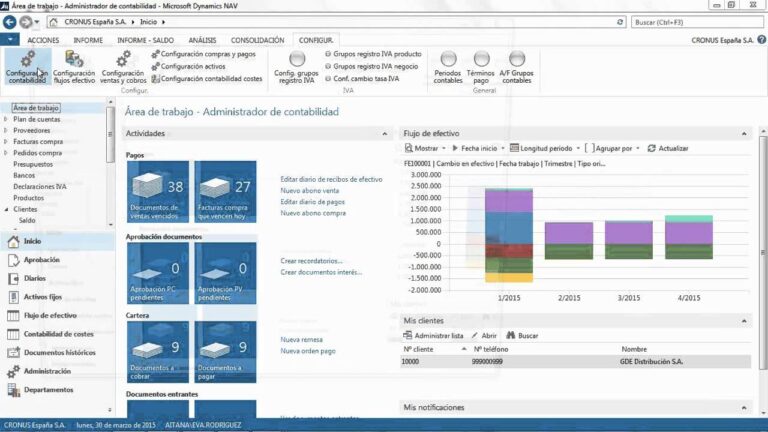Click Buscar in Mis clientes
This screenshot has height=432, width=768.
coord(522,336)
